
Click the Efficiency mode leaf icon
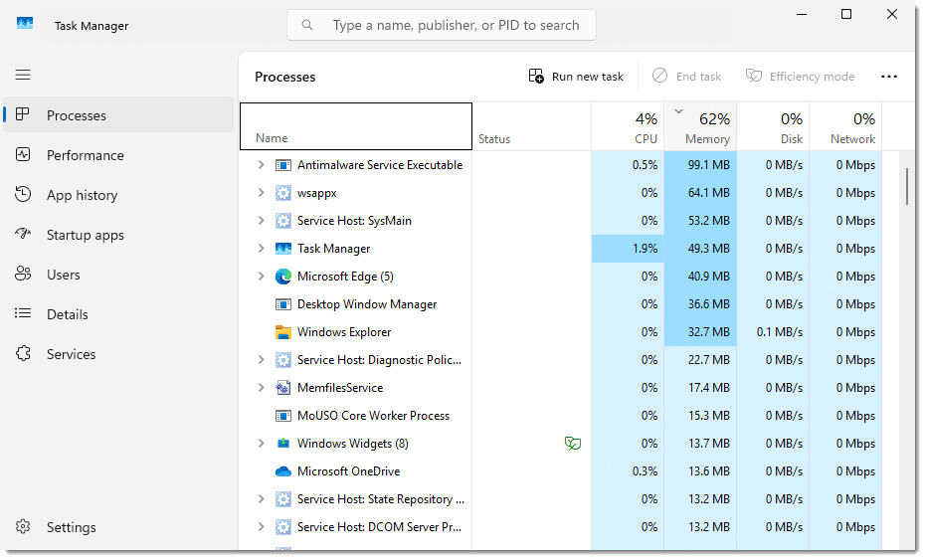click(x=754, y=76)
